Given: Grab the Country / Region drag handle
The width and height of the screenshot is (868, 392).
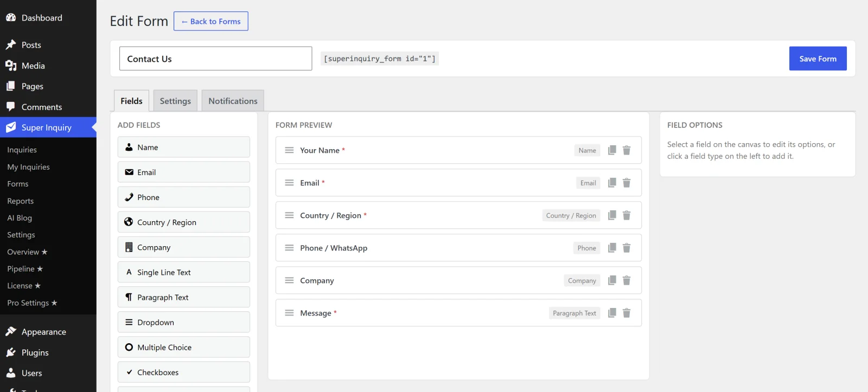Looking at the screenshot, I should (x=289, y=215).
